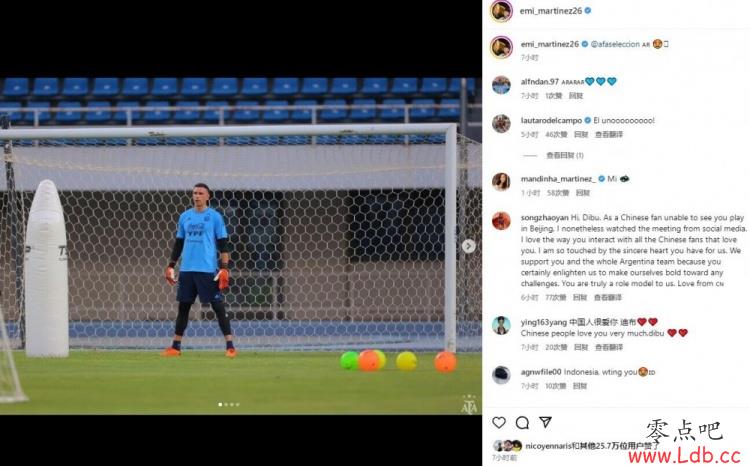Reply to mandinha_martinez_ comment
The image size is (750, 466).
pos(583,193)
